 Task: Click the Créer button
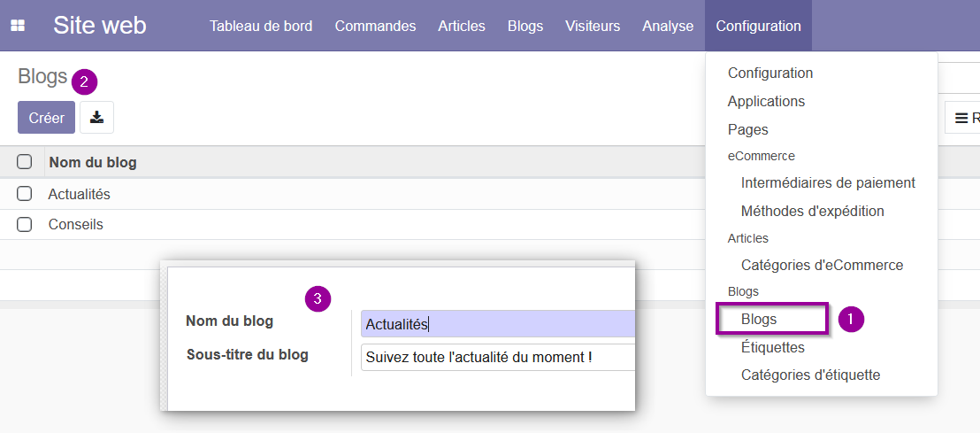pos(46,118)
